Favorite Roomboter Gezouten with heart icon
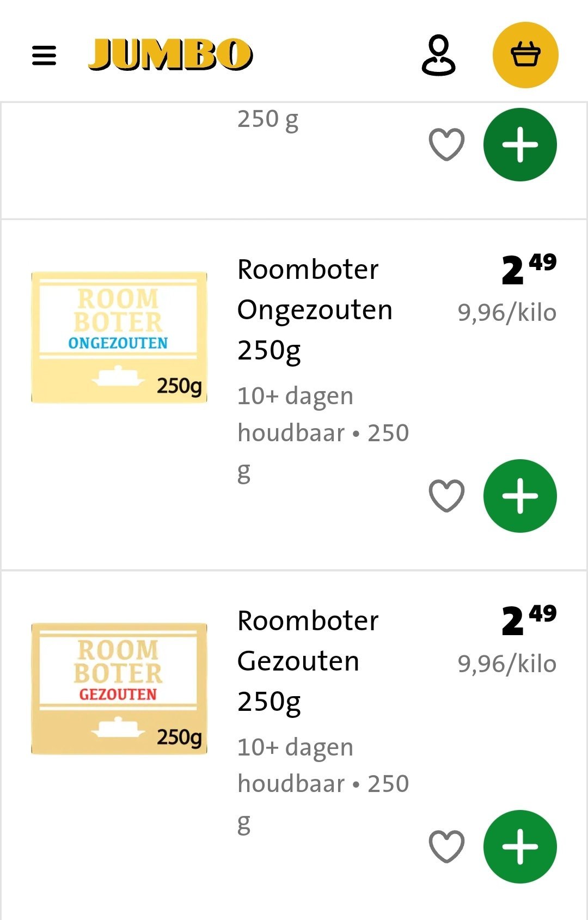The width and height of the screenshot is (588, 920). click(x=446, y=846)
